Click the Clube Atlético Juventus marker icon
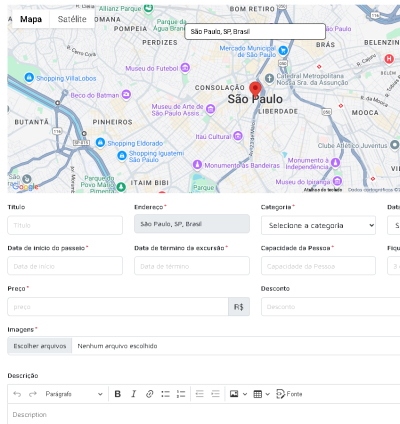Image resolution: width=400 pixels, height=424 pixels. click(x=394, y=145)
